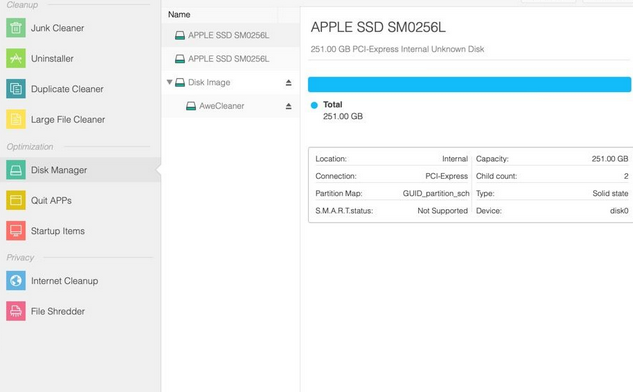Click the Disk Manager drive icon
This screenshot has height=392, width=633.
pos(16,170)
